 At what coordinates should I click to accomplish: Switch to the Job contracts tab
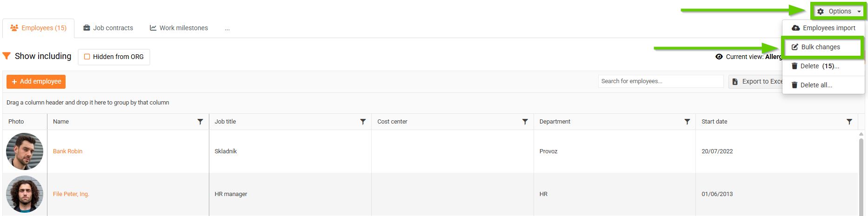tap(108, 28)
